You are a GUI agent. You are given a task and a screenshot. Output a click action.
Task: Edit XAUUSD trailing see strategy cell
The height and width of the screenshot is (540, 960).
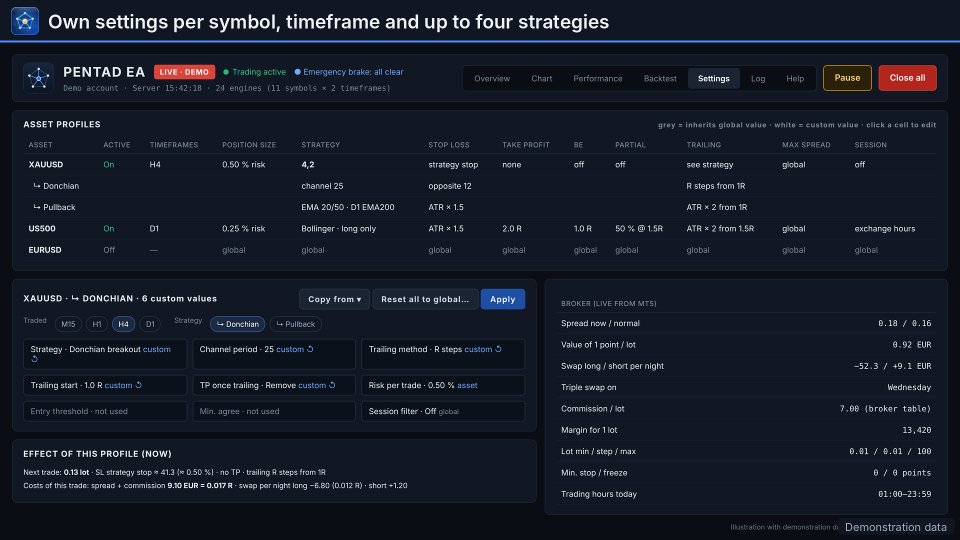(710, 165)
